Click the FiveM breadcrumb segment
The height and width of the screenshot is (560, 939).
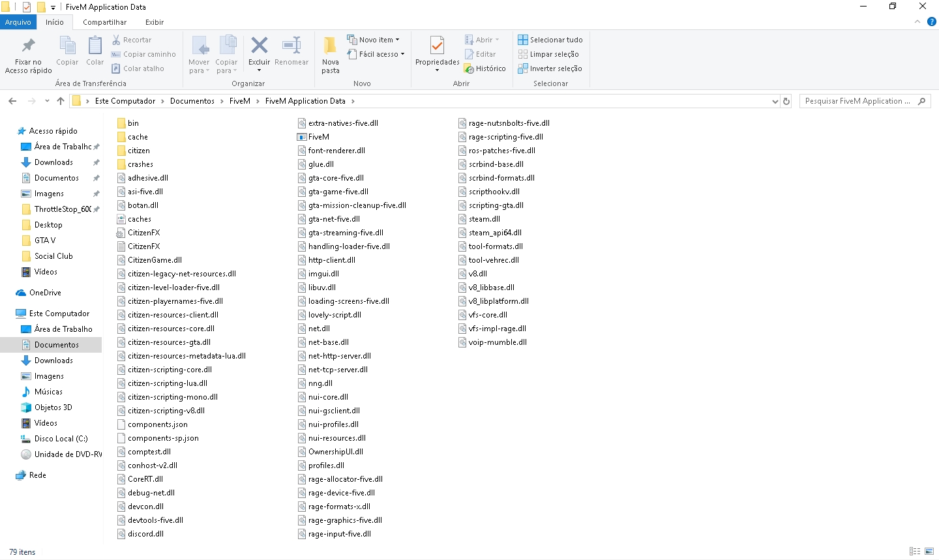(240, 101)
